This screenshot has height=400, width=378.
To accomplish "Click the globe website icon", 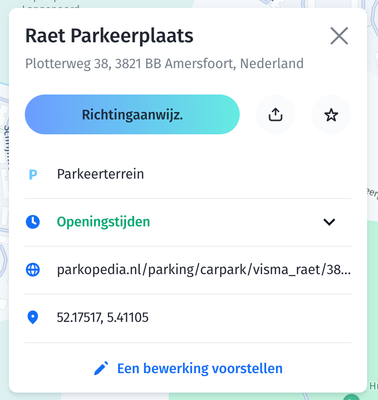I will [x=33, y=270].
